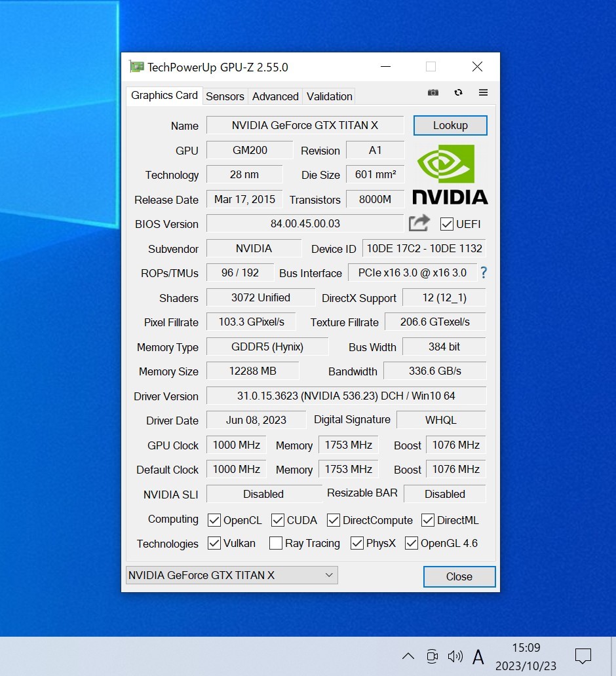Click the Release Date Mar 17, 2015
This screenshot has width=616, height=676.
(244, 199)
